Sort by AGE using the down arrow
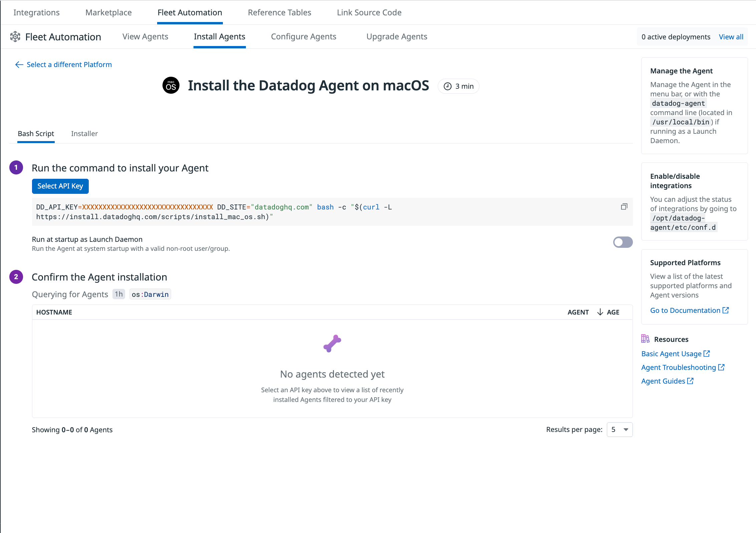The image size is (756, 533). click(600, 312)
